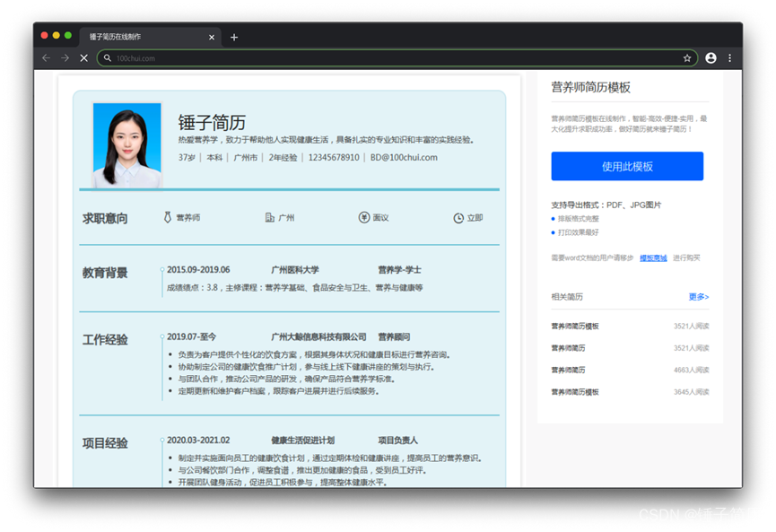Stop page loading with the X button
Screen dimensions: 776x532
(84, 58)
